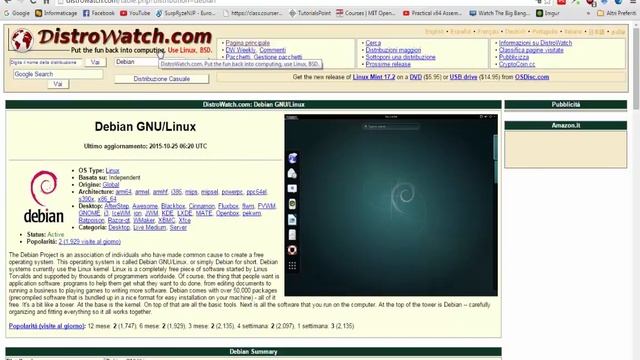Click the i386 architecture link

coord(176,192)
